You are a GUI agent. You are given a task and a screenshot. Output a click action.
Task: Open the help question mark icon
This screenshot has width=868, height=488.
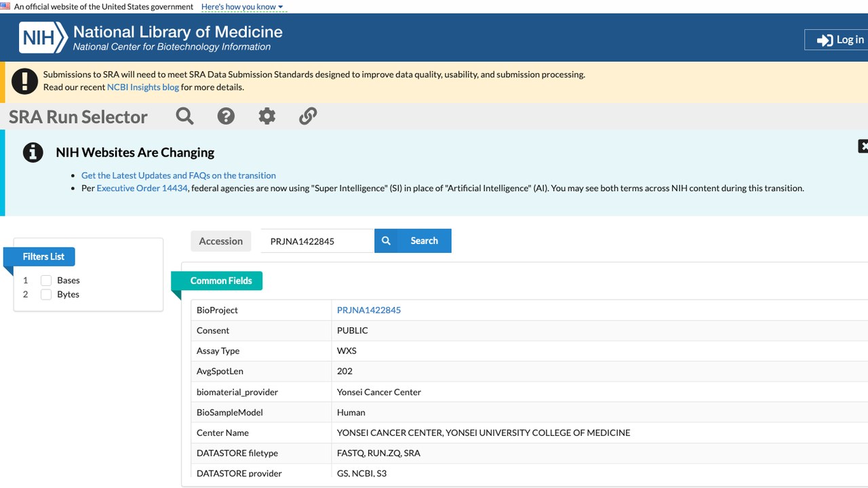coord(226,116)
